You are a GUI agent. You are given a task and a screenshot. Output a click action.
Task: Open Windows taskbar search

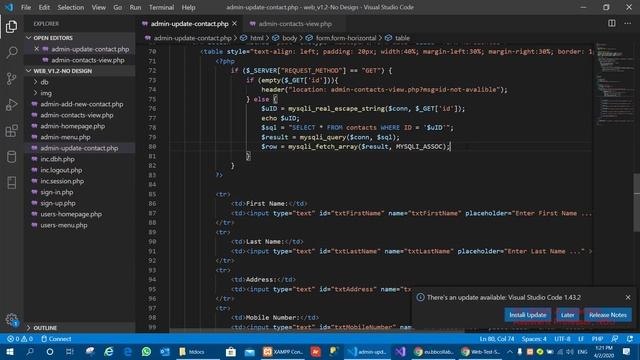(30, 351)
